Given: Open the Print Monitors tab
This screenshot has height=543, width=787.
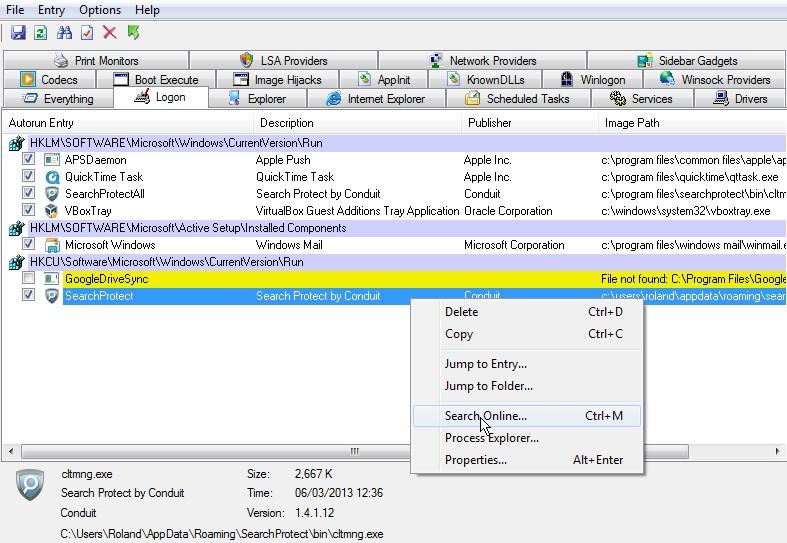Looking at the screenshot, I should [96, 61].
